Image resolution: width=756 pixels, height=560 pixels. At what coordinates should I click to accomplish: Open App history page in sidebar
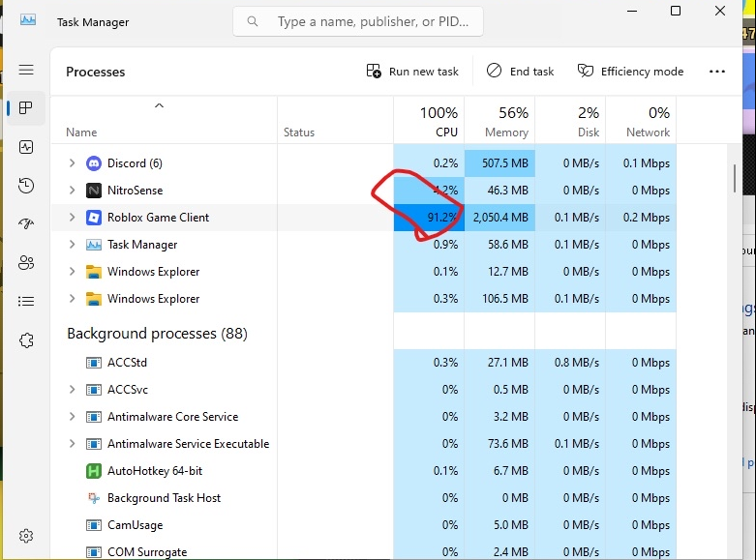[26, 186]
